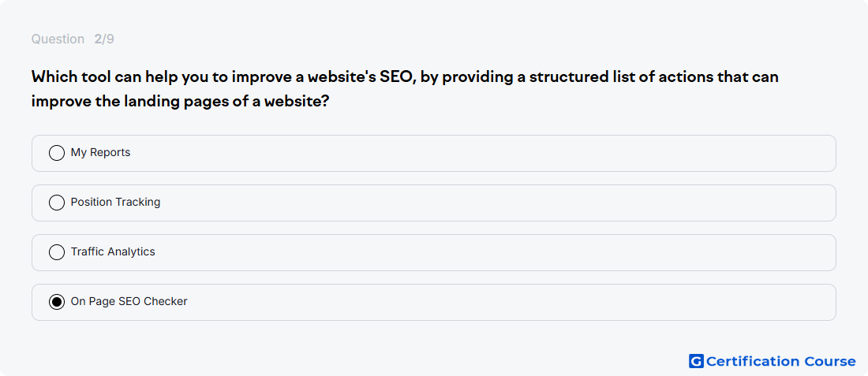Screen dimensions: 868x376
Task: Click the 'My Reports' answer label text
Action: [100, 153]
